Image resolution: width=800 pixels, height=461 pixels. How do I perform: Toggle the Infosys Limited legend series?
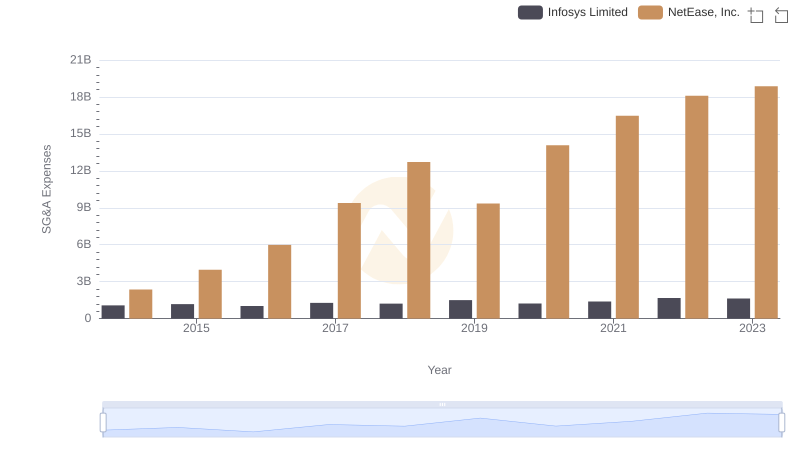pyautogui.click(x=572, y=12)
